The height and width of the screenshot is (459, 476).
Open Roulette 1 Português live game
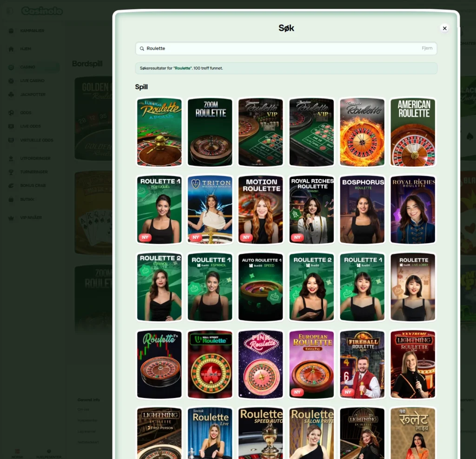click(159, 210)
